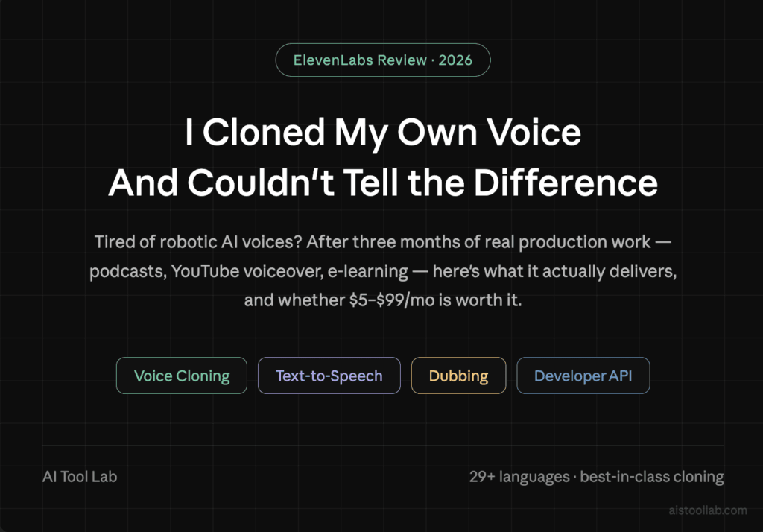Click the headline 'I Cloned My Own Voice'
Viewport: 763px width, 532px height.
[x=383, y=133]
